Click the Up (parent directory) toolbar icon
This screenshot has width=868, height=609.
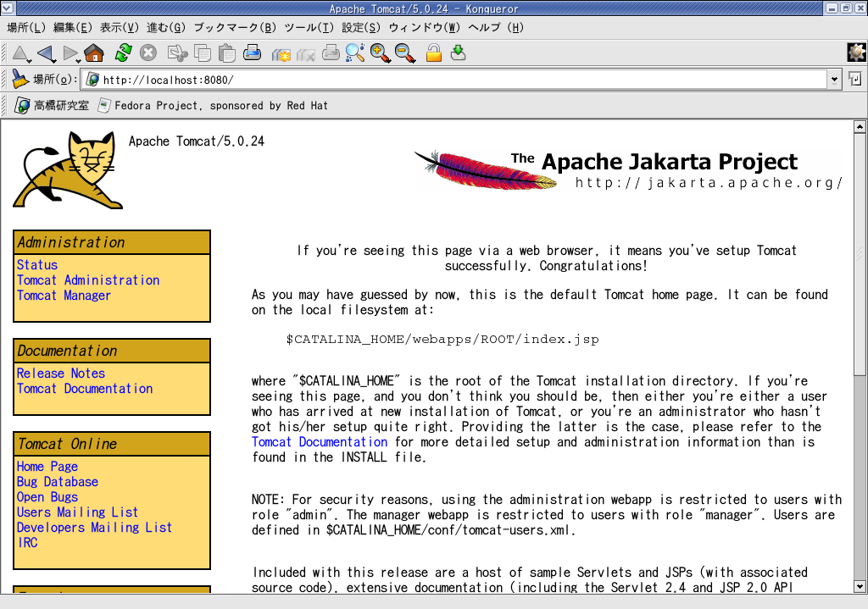[x=20, y=53]
